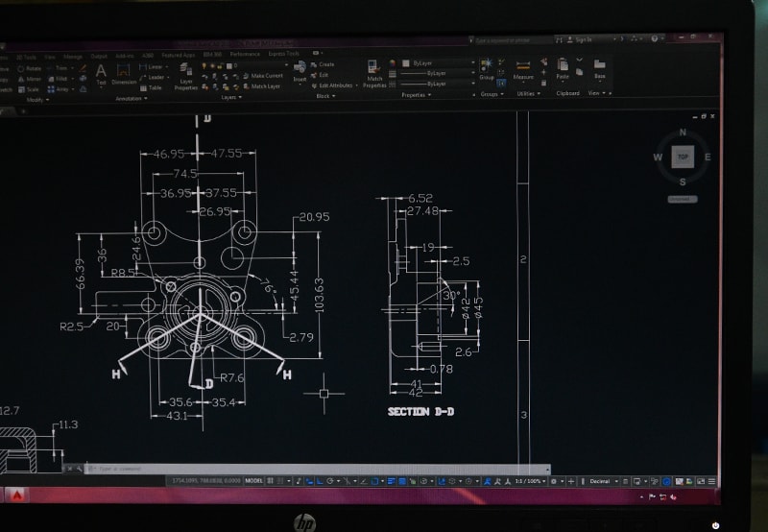Select Match Properties tool

point(374,74)
